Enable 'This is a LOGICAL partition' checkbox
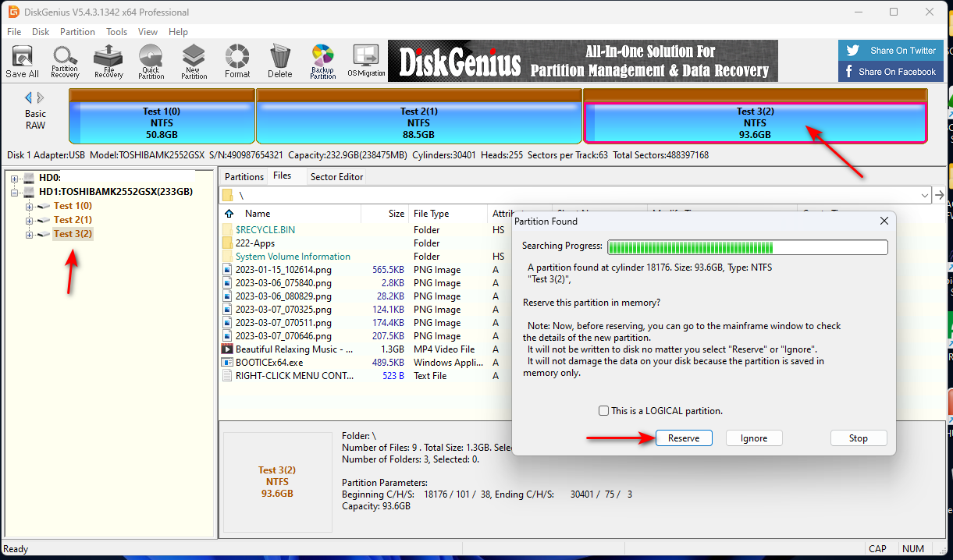 [603, 411]
